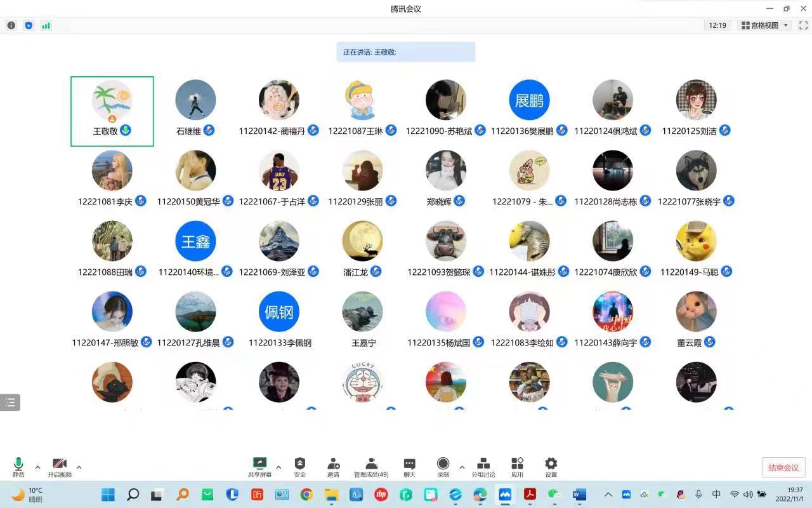Open meeting 设置 settings gear
The image size is (812, 508).
(x=551, y=467)
